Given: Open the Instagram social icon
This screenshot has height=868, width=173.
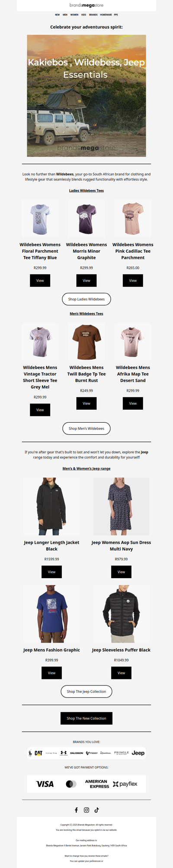Looking at the screenshot, I should click(86, 810).
